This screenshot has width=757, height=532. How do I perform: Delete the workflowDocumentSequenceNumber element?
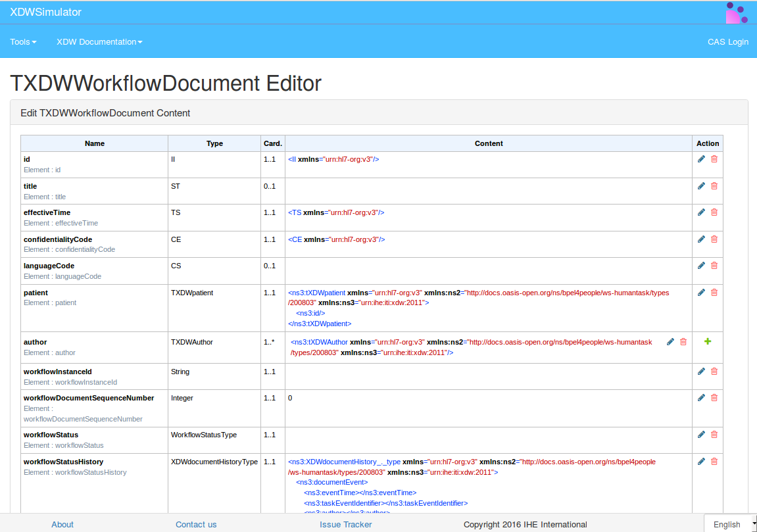tap(714, 398)
